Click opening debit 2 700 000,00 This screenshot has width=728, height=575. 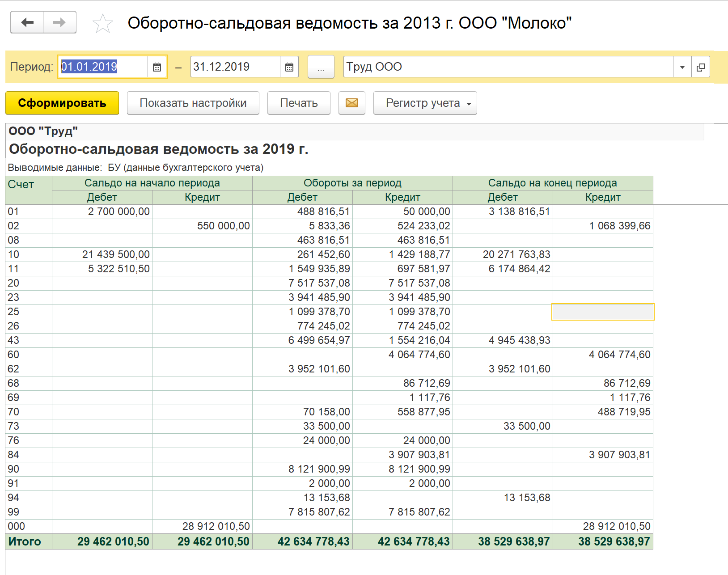click(119, 211)
